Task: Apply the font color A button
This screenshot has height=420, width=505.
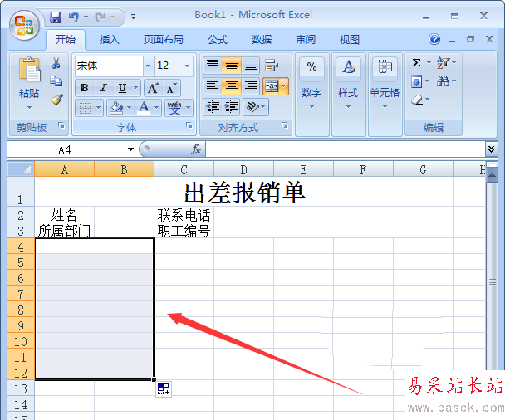Action: click(x=144, y=108)
